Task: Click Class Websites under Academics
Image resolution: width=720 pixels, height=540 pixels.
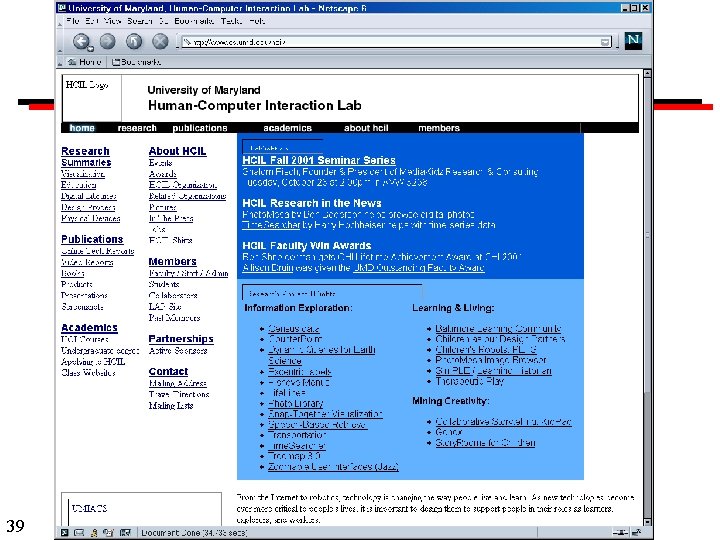Action: point(88,372)
